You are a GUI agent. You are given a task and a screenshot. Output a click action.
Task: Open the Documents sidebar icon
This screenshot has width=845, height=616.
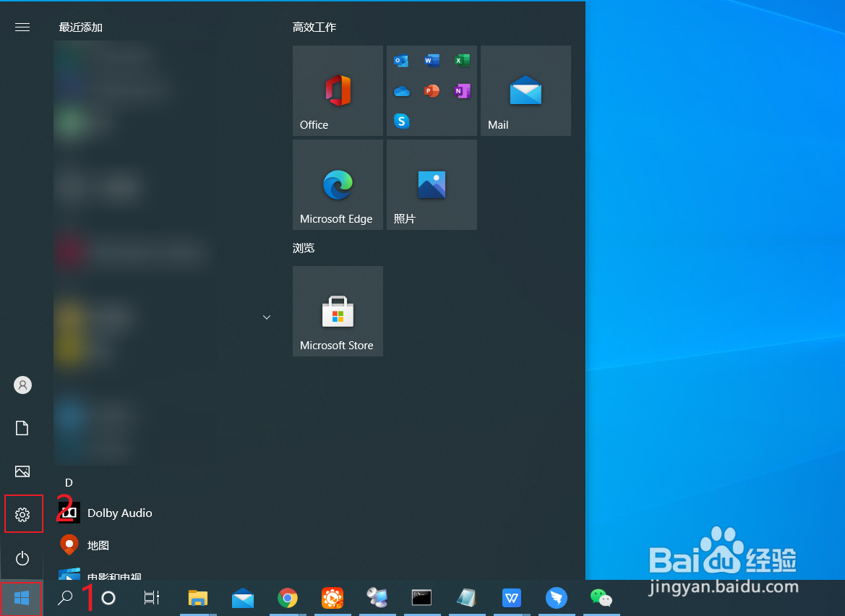tap(22, 429)
